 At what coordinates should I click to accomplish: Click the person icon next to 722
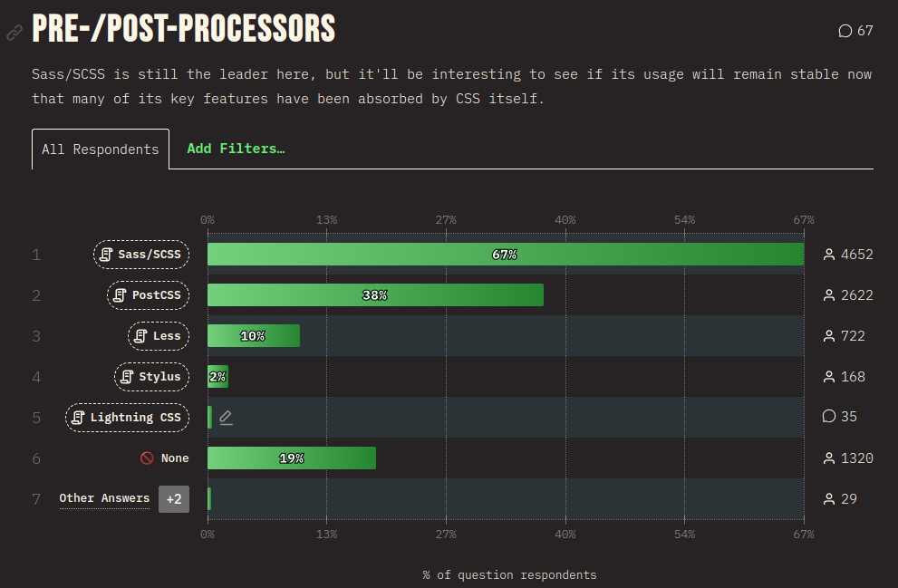(828, 336)
